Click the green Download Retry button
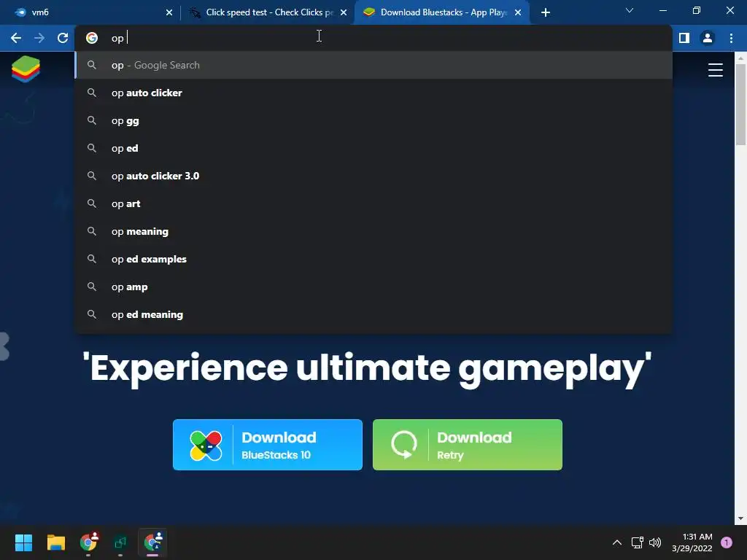 point(468,445)
